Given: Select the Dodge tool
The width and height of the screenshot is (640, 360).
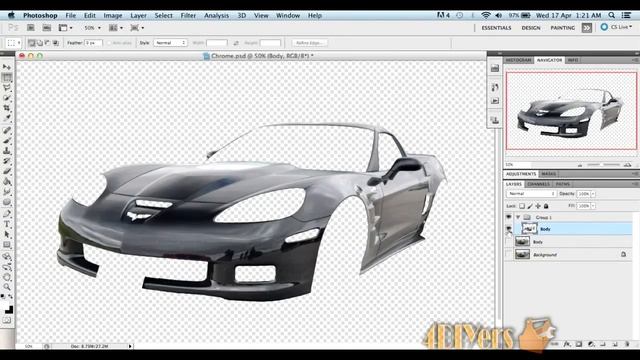Looking at the screenshot, I should coord(7,202).
